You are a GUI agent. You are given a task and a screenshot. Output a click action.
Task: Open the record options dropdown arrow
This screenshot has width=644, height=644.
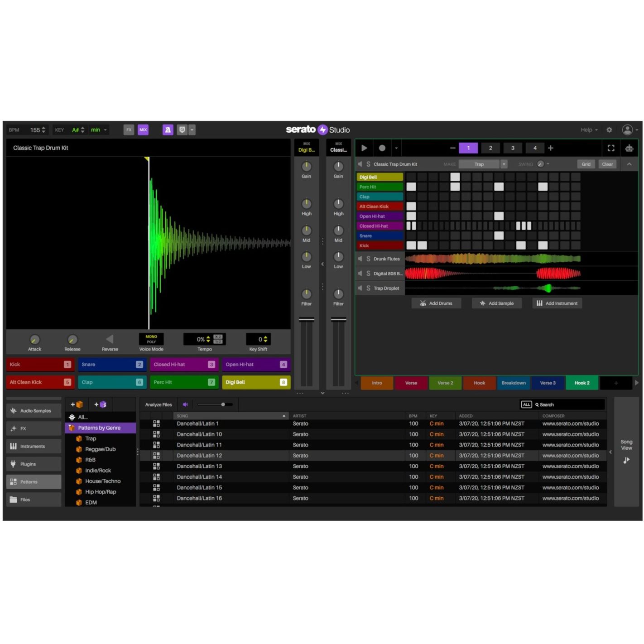[396, 148]
